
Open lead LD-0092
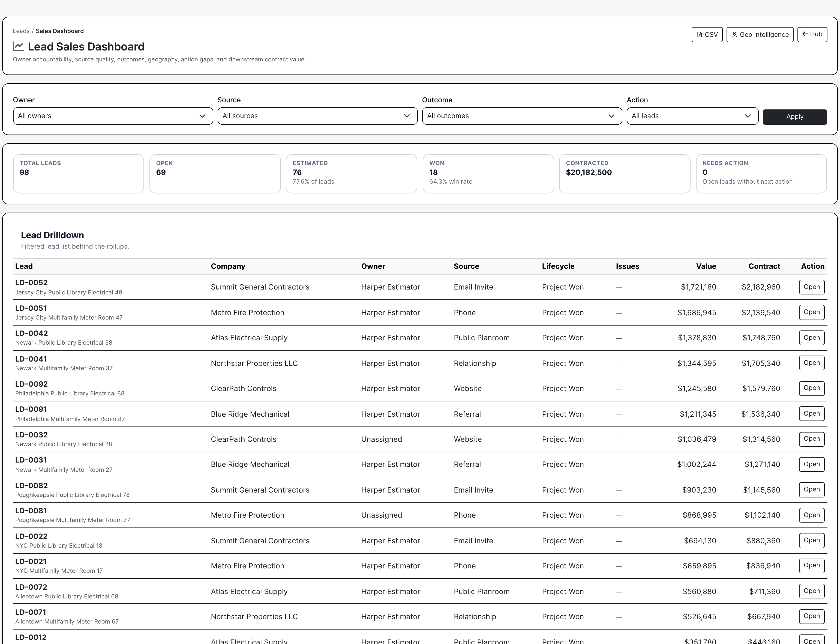coord(812,388)
